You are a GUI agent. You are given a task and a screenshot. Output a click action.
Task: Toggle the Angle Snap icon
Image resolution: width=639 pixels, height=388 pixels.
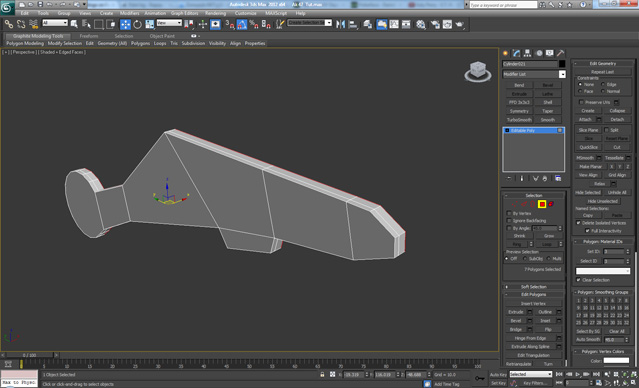pos(242,24)
